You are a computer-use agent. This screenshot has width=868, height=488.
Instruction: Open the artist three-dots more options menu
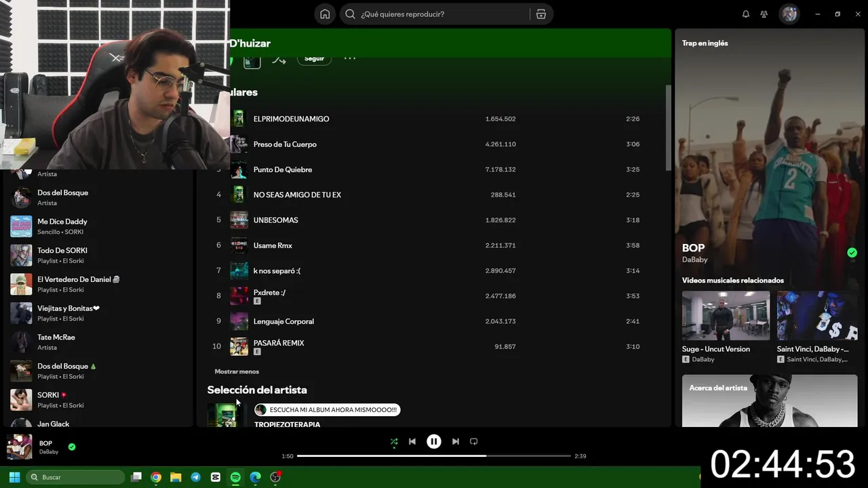point(350,59)
